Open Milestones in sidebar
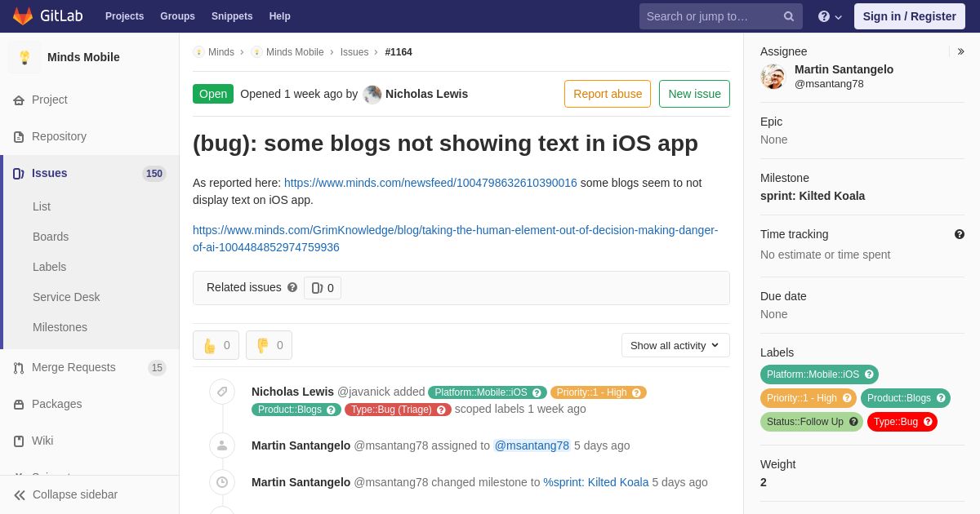Image resolution: width=980 pixels, height=514 pixels. (60, 327)
